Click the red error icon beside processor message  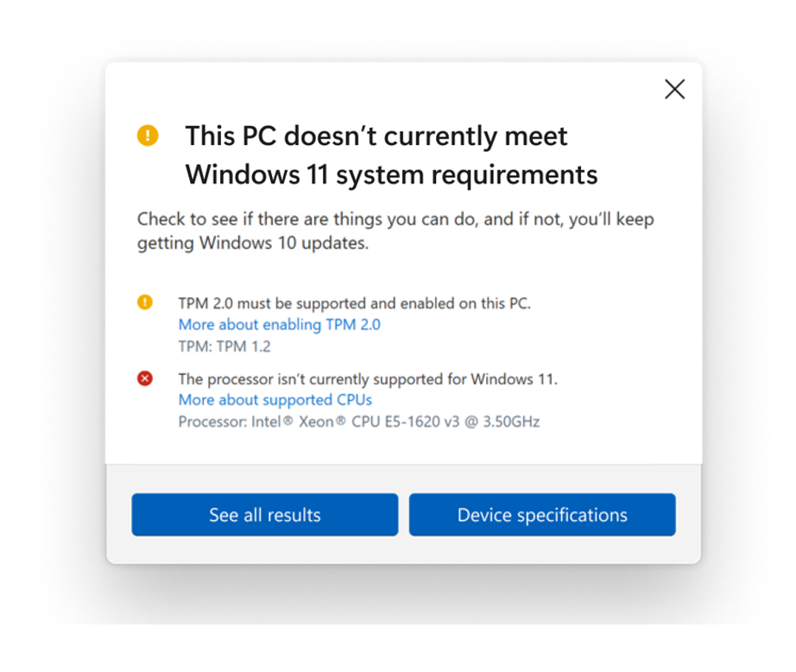pos(145,377)
